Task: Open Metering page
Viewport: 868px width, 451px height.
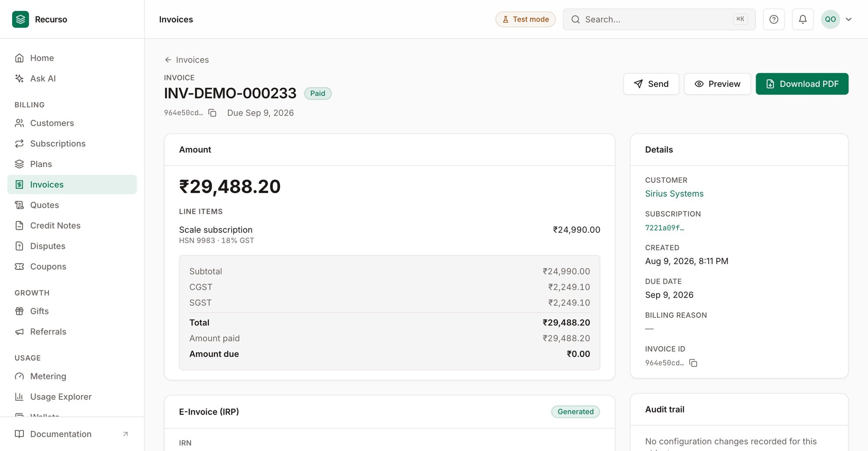Action: point(72,376)
